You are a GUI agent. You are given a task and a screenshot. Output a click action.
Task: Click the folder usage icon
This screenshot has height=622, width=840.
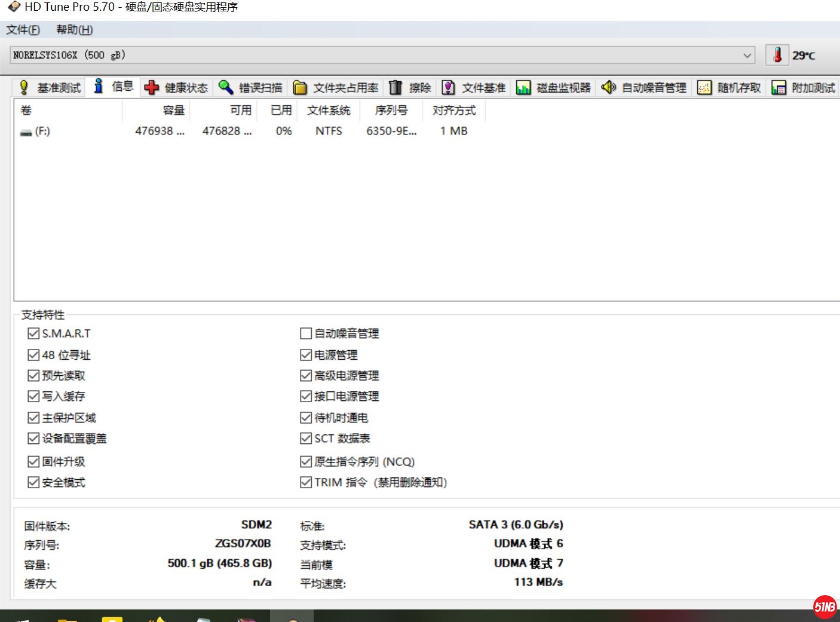(x=300, y=88)
